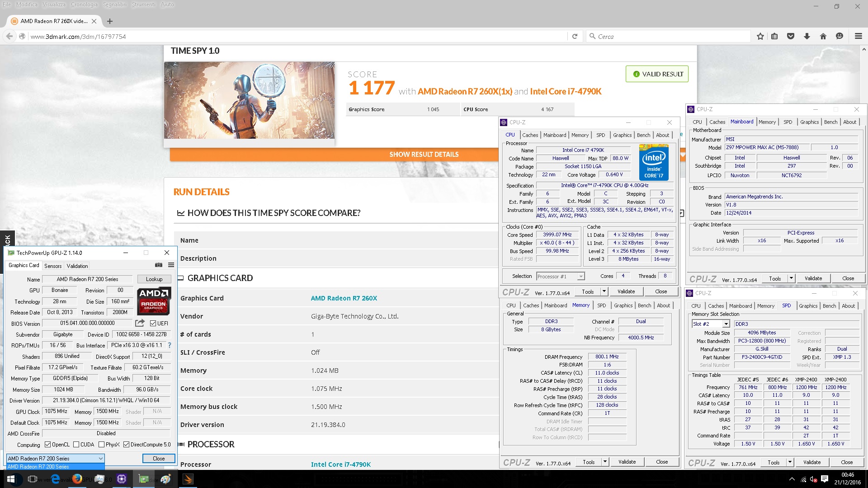Open the GPU-Z hamburger menu icon
The width and height of the screenshot is (868, 488).
171,265
